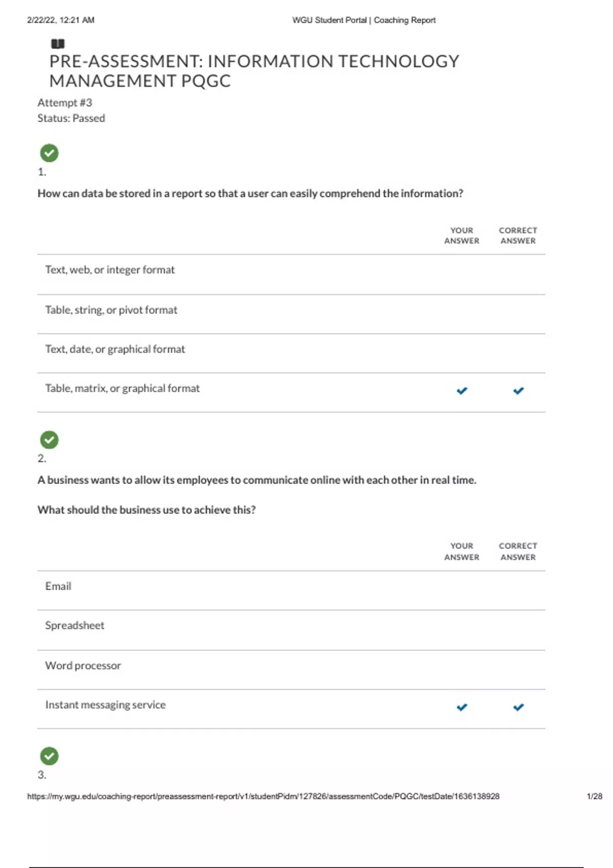Select the Text, web, or integer format option
Screen dimensions: 613x868
coord(110,270)
